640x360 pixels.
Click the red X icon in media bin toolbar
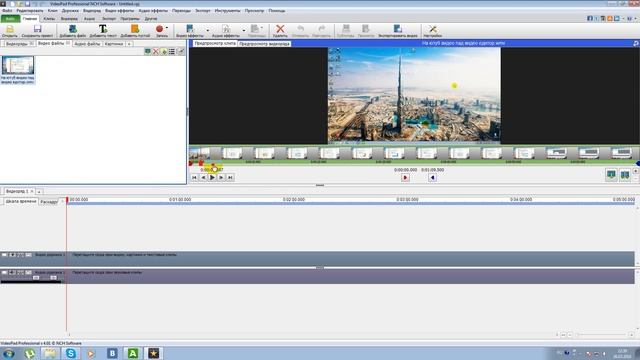156,51
